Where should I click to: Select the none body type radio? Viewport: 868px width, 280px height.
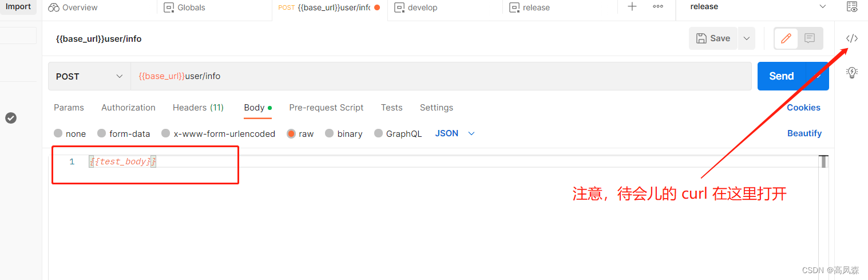58,133
